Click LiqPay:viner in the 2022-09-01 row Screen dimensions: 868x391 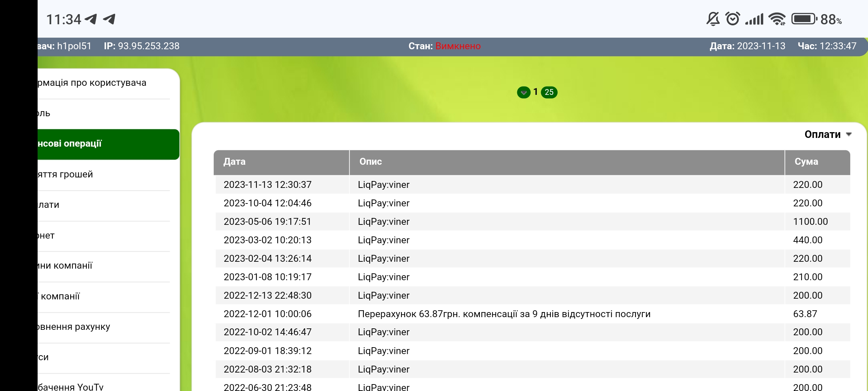point(383,351)
